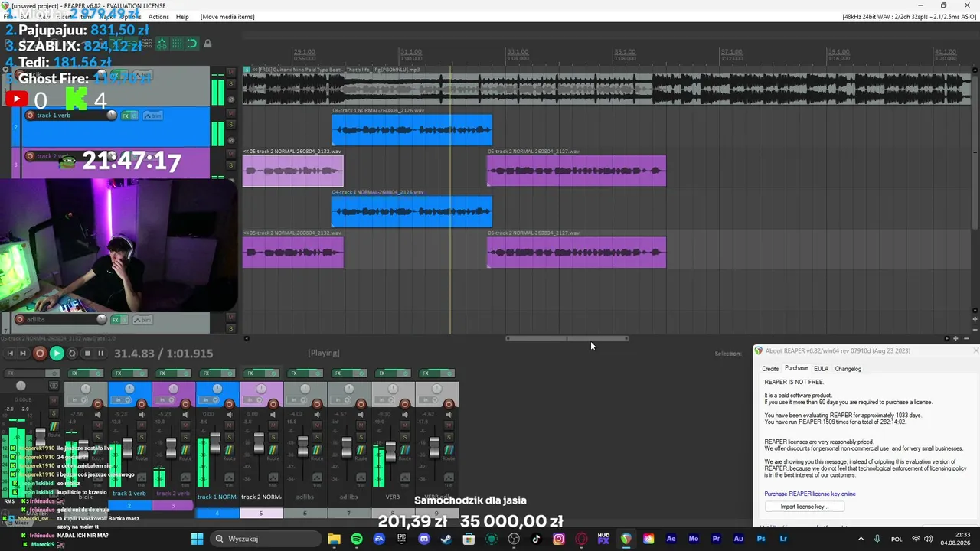Open the Changelog tab
The image size is (980, 551).
point(848,369)
